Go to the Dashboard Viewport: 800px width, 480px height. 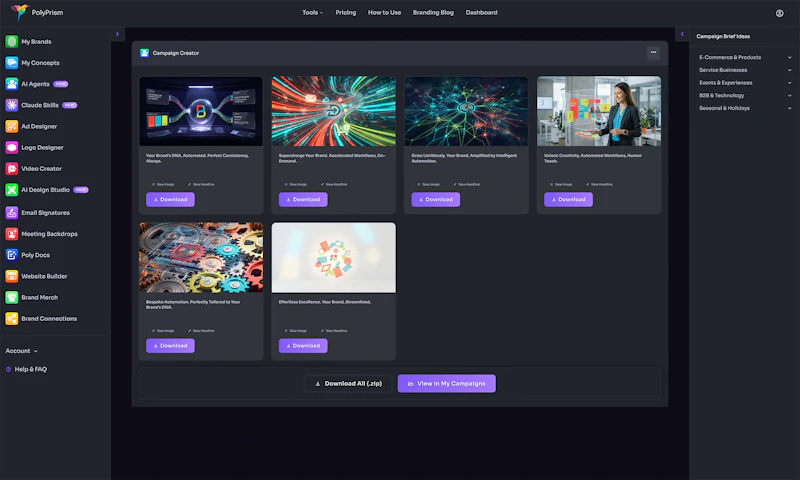point(481,12)
